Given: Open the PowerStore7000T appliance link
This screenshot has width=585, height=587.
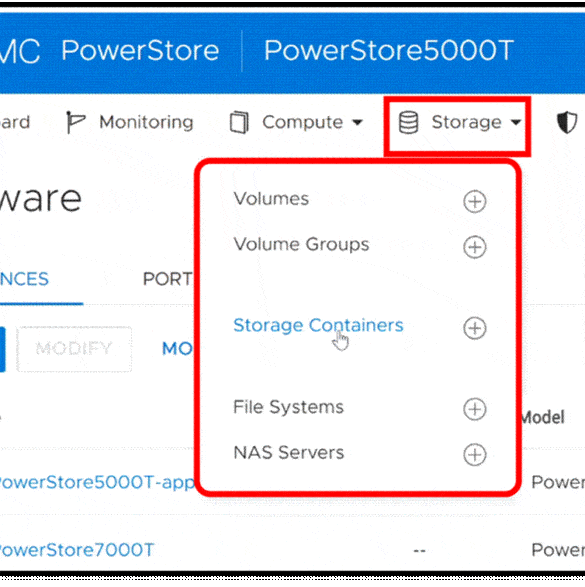Looking at the screenshot, I should pyautogui.click(x=76, y=550).
